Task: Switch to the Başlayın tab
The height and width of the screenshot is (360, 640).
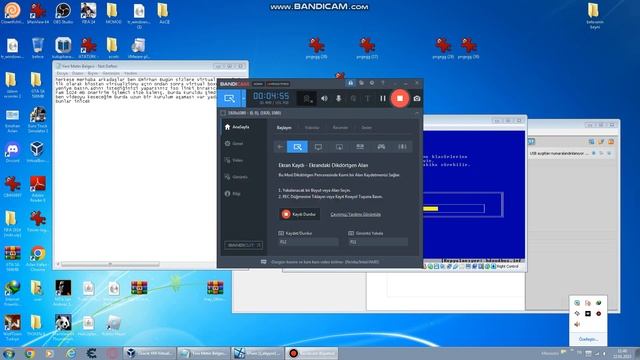Action: [284, 128]
